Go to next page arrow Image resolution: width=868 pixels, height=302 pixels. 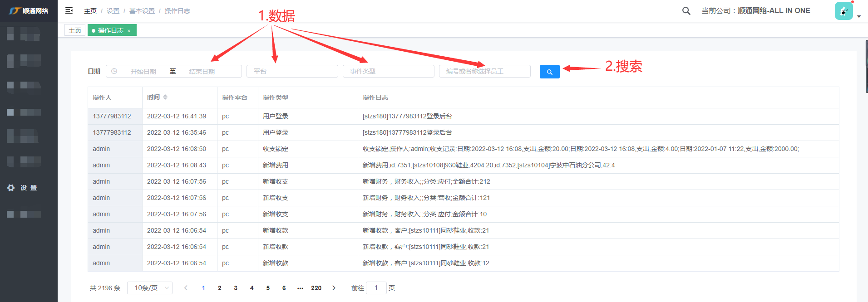point(334,288)
